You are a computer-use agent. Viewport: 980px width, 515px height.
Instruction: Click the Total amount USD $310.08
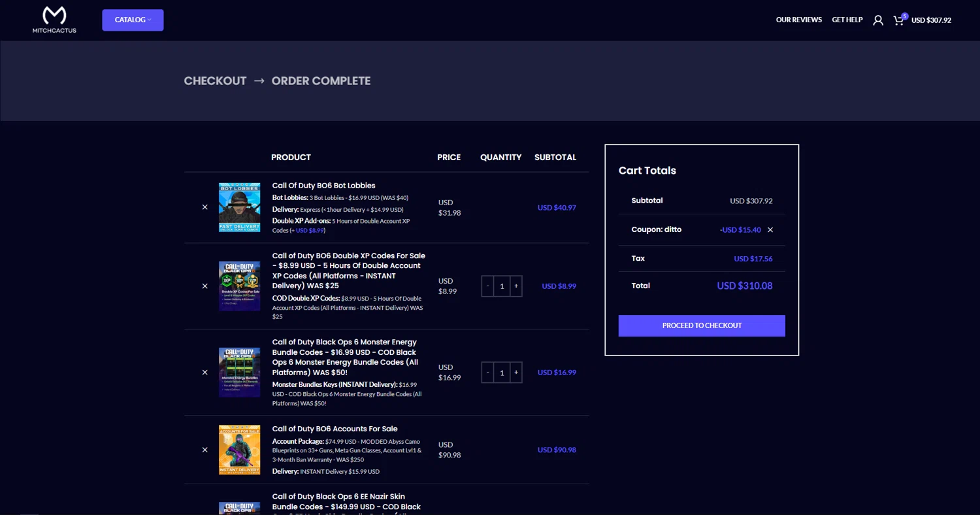point(745,286)
